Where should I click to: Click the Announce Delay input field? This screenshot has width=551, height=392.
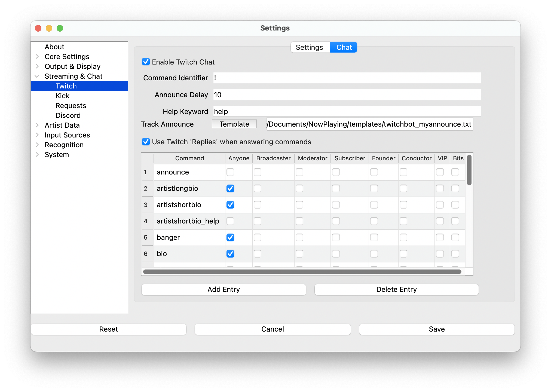point(347,95)
